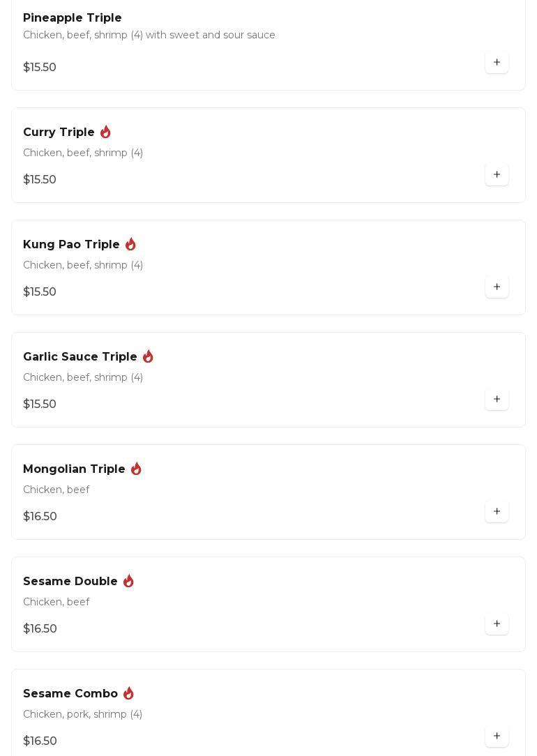Open the Pineapple Triple item title
537x756 pixels.
pyautogui.click(x=73, y=18)
